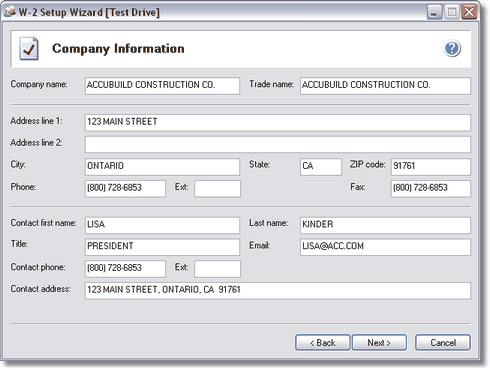The height and width of the screenshot is (370, 490).
Task: Proceed with the Next button
Action: [x=379, y=343]
